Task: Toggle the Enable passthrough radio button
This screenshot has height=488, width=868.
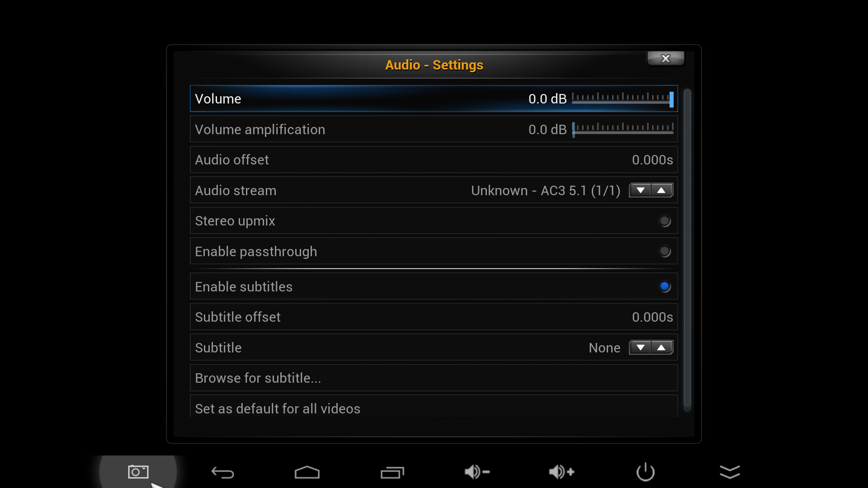Action: pyautogui.click(x=665, y=251)
